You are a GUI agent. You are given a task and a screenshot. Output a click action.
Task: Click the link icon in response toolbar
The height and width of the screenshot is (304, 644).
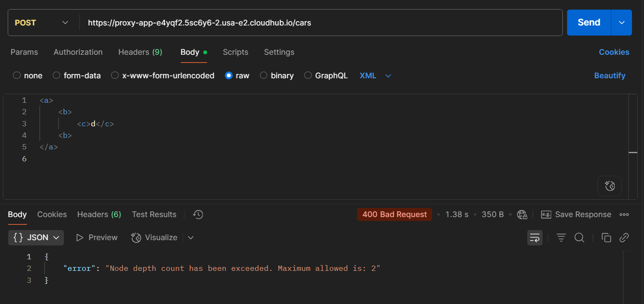pos(624,237)
